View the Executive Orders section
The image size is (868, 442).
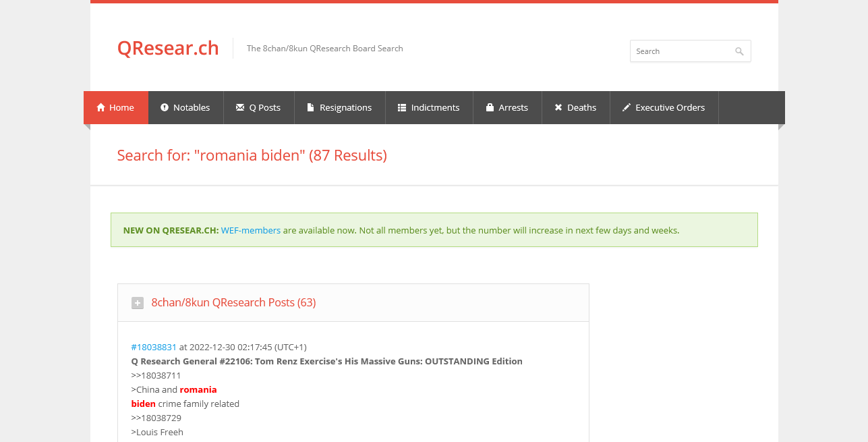(670, 107)
